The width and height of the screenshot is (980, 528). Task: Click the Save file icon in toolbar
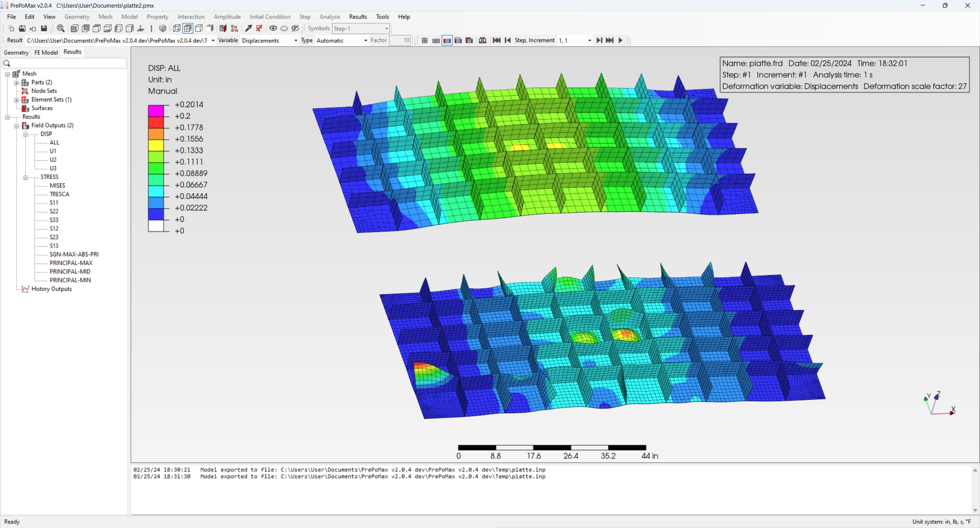44,29
